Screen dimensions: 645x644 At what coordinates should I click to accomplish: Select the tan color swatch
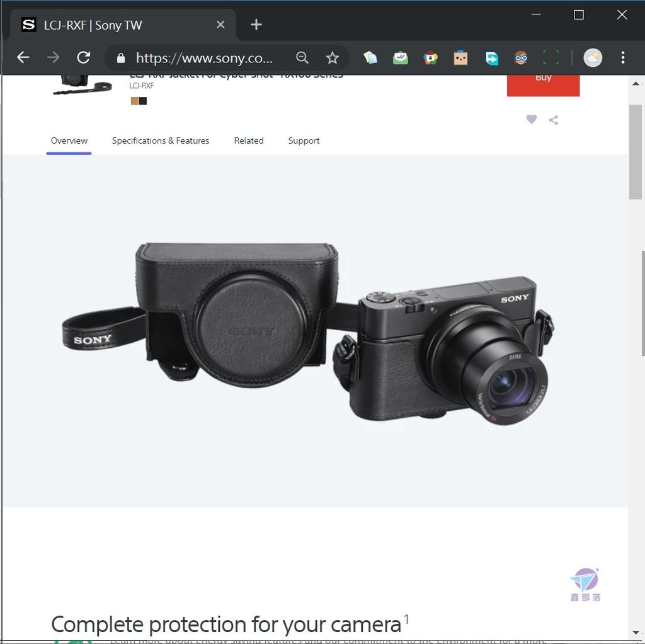coord(135,101)
